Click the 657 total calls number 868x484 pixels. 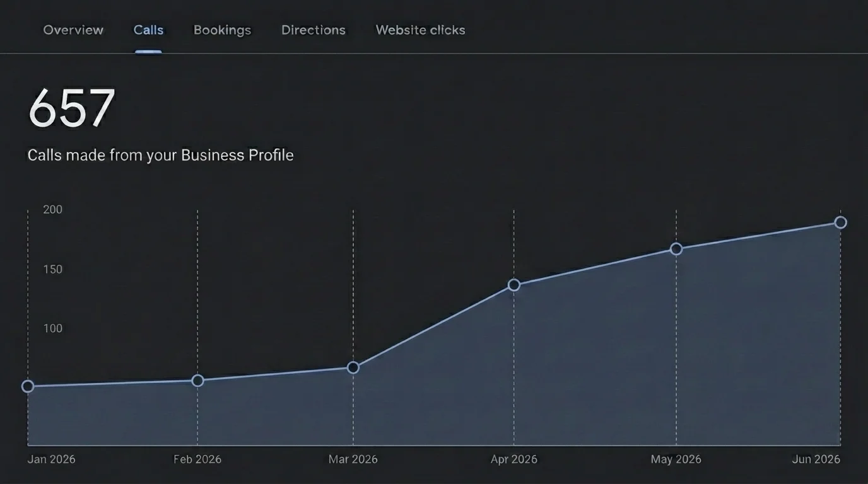(72, 108)
